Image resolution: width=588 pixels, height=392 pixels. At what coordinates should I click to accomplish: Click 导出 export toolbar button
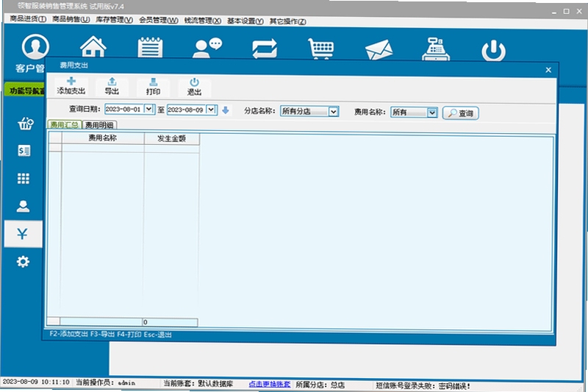click(x=112, y=86)
